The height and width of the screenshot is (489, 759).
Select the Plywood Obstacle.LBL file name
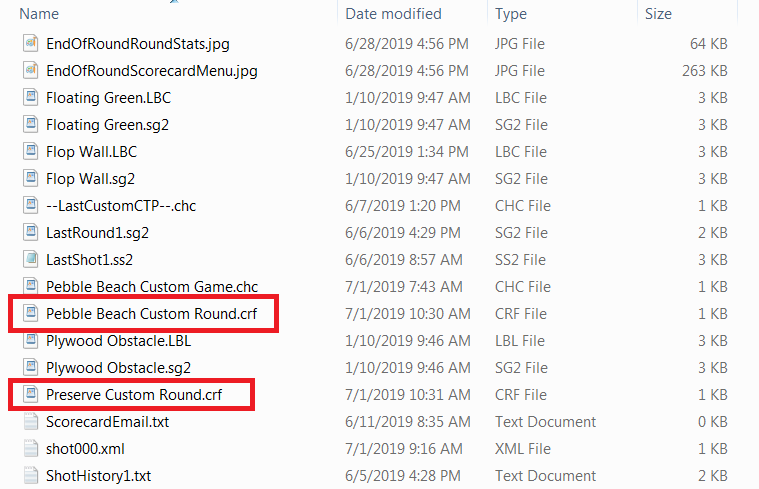click(119, 341)
